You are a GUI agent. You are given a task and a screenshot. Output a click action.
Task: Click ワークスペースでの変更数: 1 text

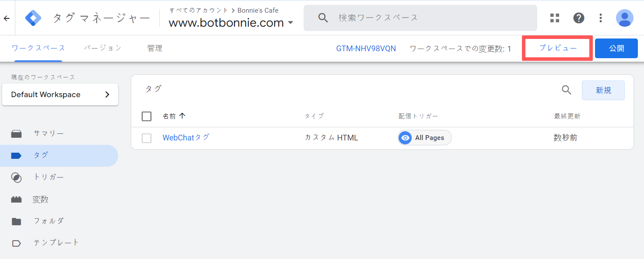tap(460, 49)
